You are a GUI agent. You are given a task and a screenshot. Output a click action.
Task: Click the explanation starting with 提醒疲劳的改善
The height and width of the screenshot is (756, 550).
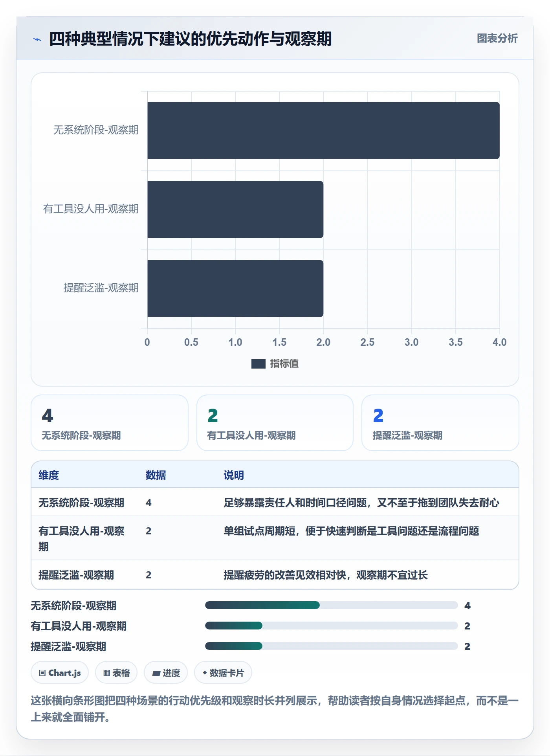coord(326,575)
